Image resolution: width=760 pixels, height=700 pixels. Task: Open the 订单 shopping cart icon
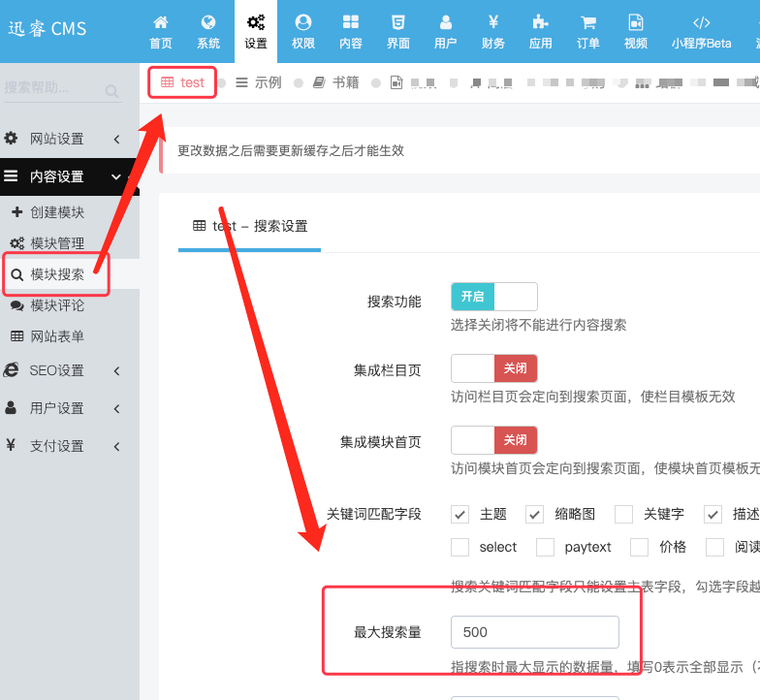click(588, 22)
